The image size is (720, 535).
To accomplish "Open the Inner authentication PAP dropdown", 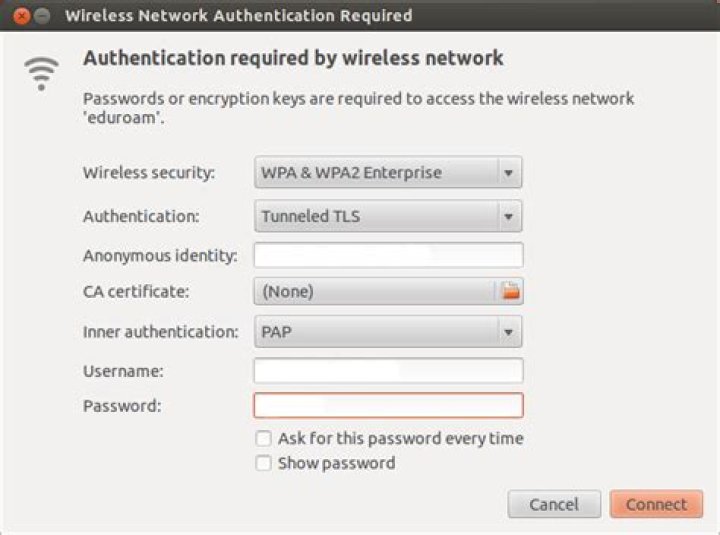I will point(388,331).
